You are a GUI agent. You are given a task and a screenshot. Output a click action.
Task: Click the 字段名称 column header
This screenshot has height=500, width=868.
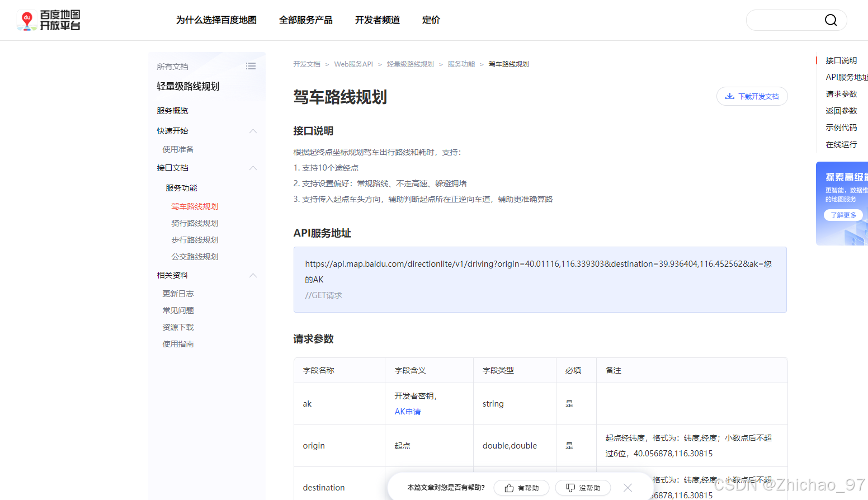339,370
